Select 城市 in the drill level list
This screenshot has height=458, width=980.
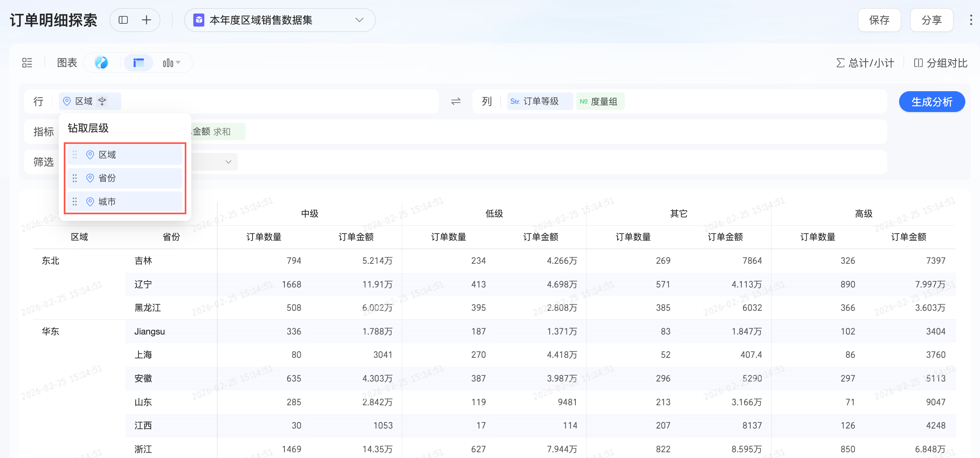(107, 202)
